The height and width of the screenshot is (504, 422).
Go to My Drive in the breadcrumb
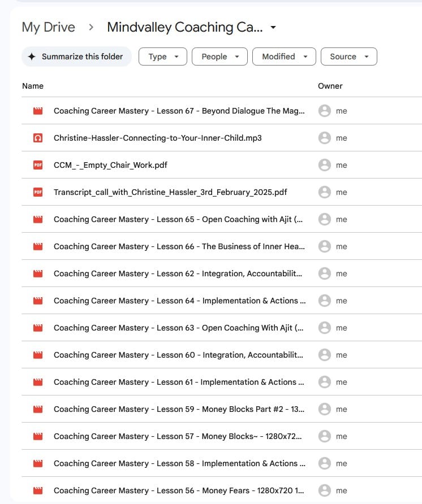pyautogui.click(x=48, y=27)
